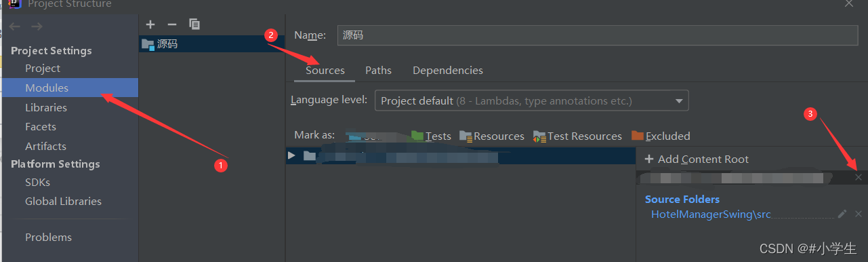Click HotelManagerSwing\src source folder path

(711, 214)
